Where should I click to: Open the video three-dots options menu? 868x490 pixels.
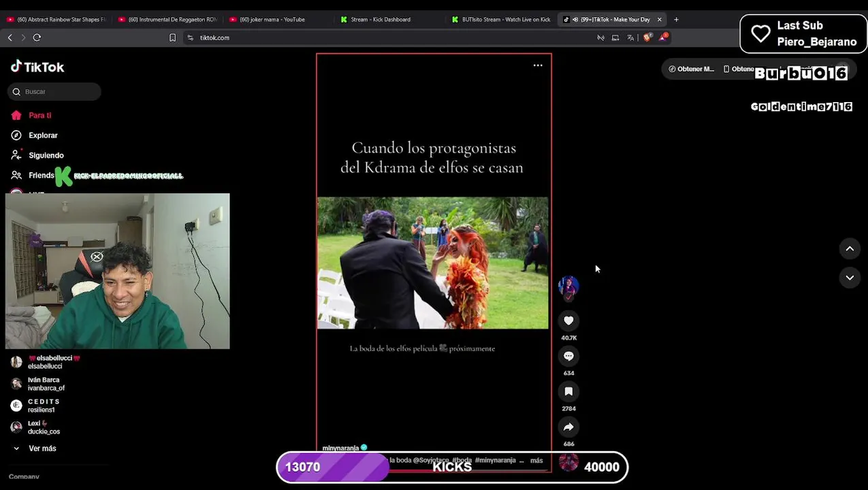[x=538, y=65]
